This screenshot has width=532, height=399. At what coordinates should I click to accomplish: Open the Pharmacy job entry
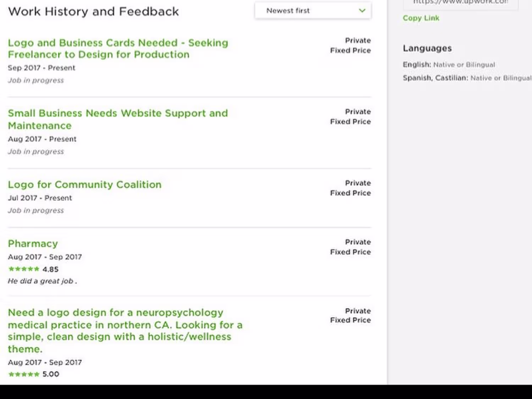coord(33,243)
